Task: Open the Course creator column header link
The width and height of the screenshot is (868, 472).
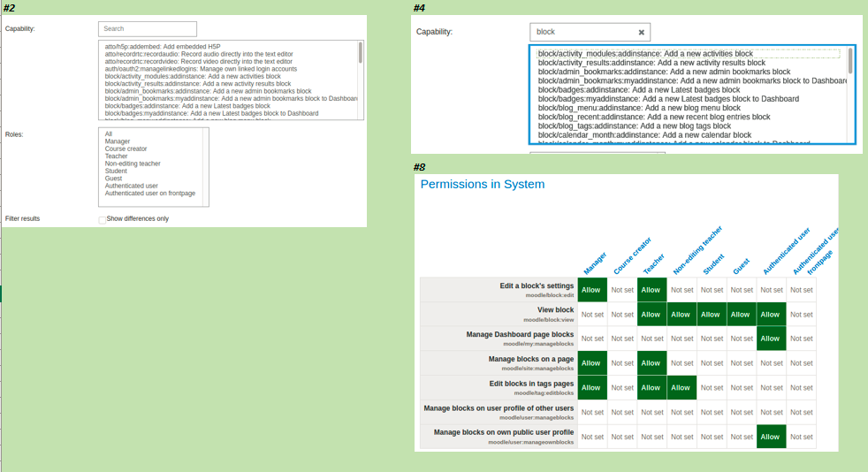Action: tap(632, 255)
